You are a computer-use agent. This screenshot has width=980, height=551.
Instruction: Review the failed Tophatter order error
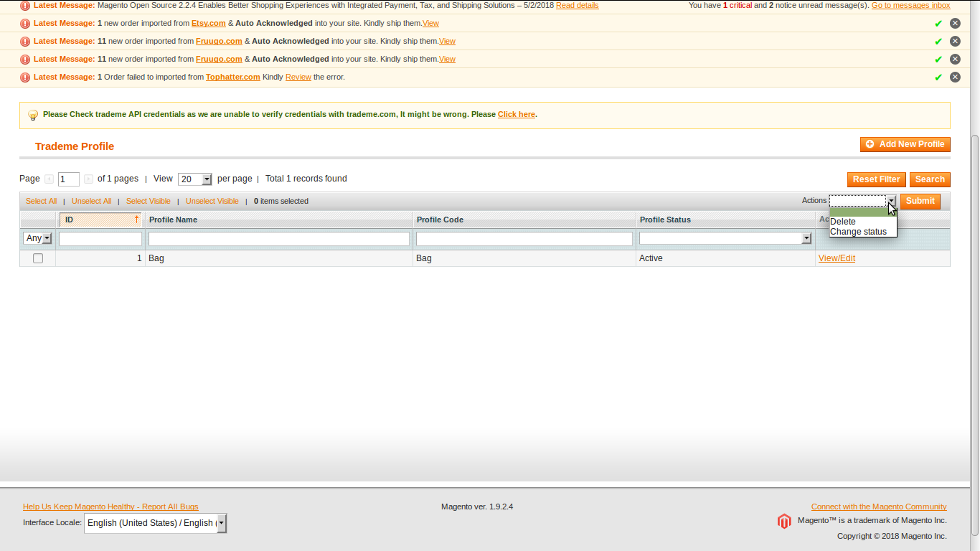coord(298,77)
